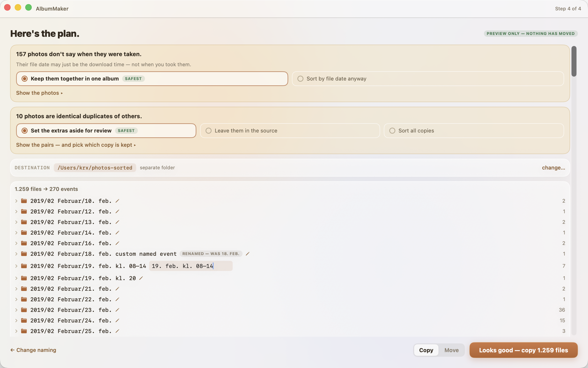Expand the 2019/02 Februar/23. feb. folder

tap(16, 310)
